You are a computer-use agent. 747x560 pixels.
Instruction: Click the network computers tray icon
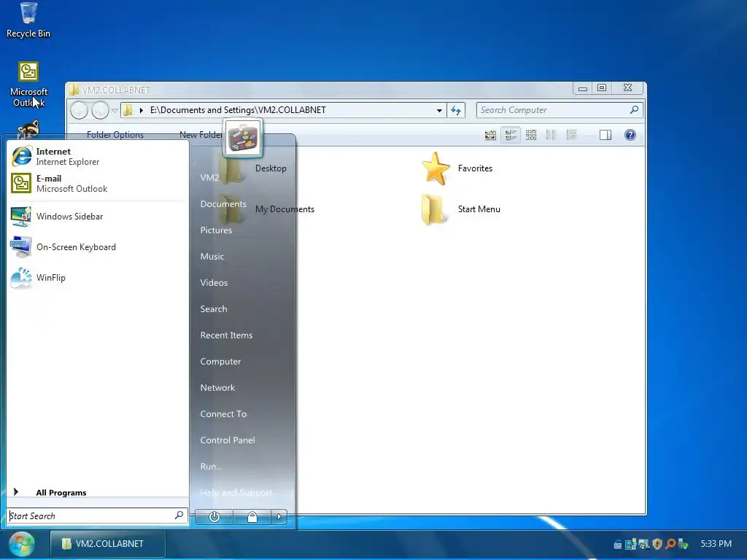(644, 544)
